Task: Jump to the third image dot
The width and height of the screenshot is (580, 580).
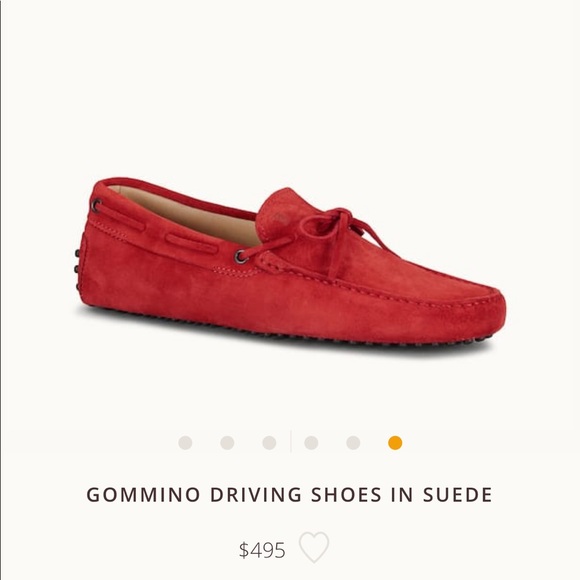Action: click(x=269, y=442)
